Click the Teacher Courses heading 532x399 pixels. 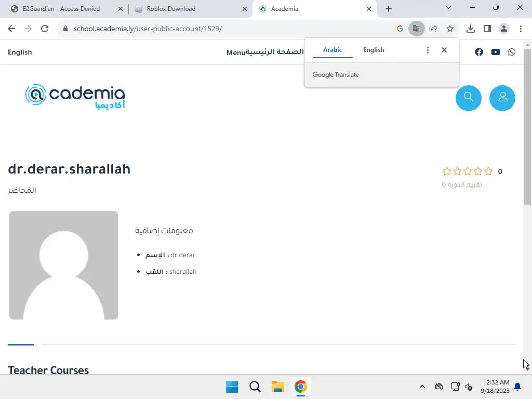[48, 370]
